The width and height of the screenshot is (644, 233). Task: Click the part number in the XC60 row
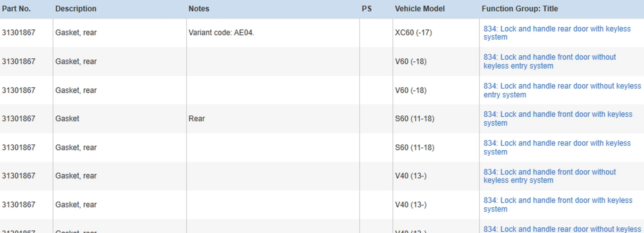pyautogui.click(x=19, y=33)
